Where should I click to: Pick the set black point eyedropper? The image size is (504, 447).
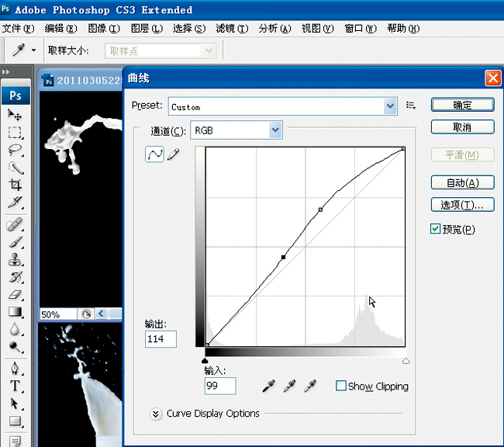pyautogui.click(x=269, y=386)
